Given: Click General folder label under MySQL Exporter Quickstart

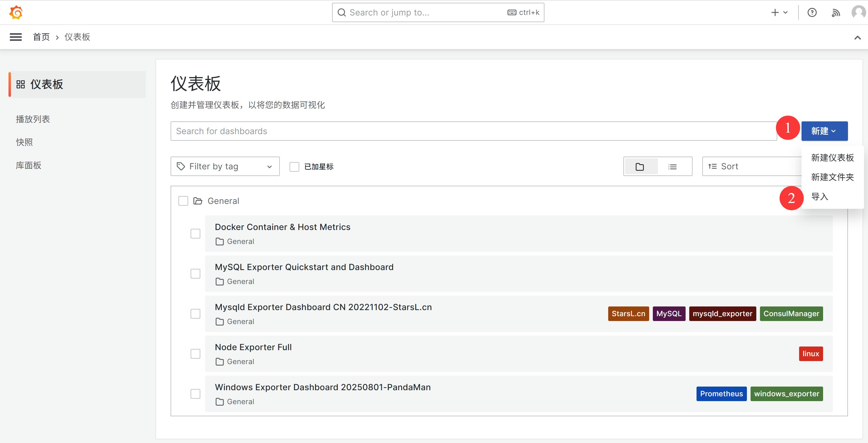Looking at the screenshot, I should pos(241,281).
